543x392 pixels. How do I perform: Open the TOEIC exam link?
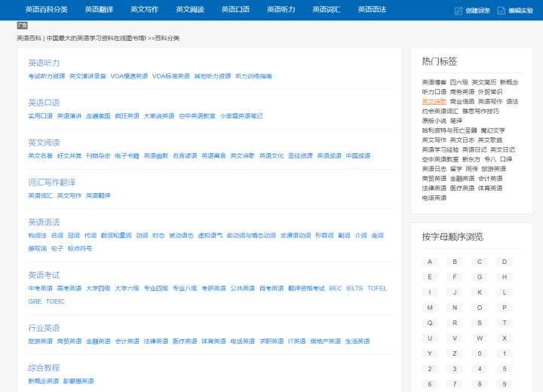tap(55, 302)
